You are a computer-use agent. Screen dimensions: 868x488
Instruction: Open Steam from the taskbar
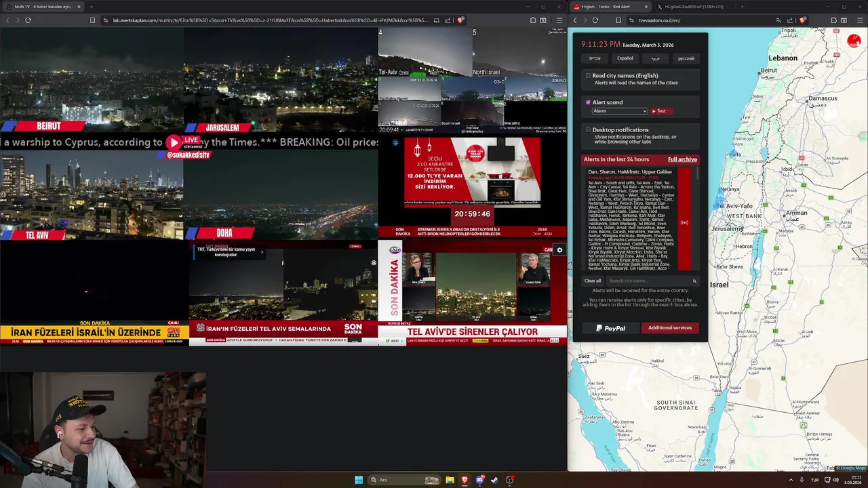[494, 480]
